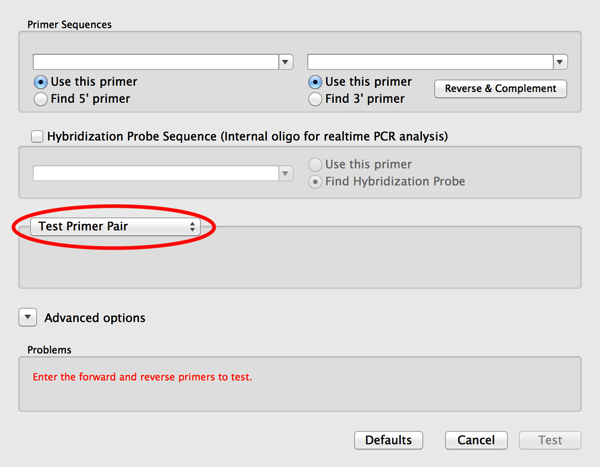600x467 pixels.
Task: Click the red Problems message text
Action: click(142, 377)
